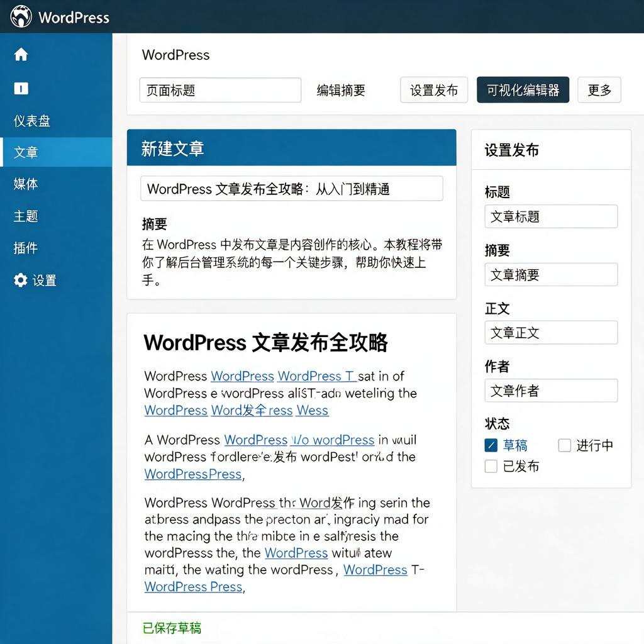Check the 已发布 status checkbox
Viewport: 644px width, 644px height.
491,466
